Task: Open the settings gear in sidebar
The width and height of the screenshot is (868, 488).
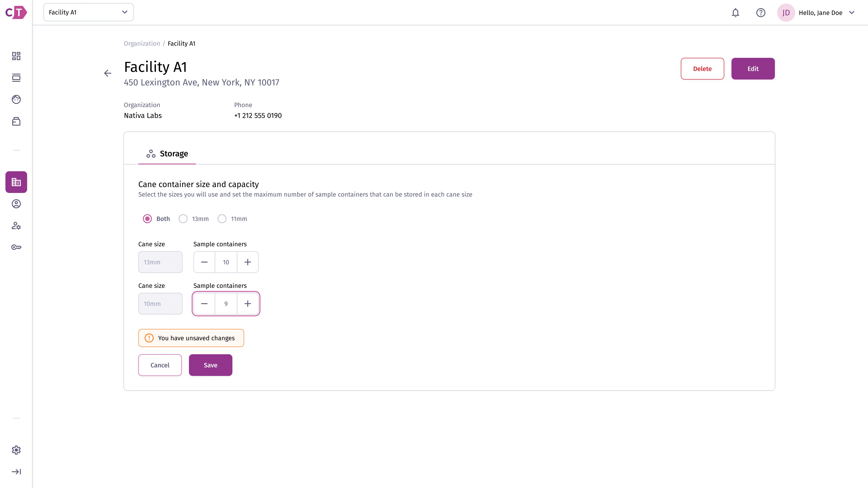Action: pyautogui.click(x=16, y=450)
